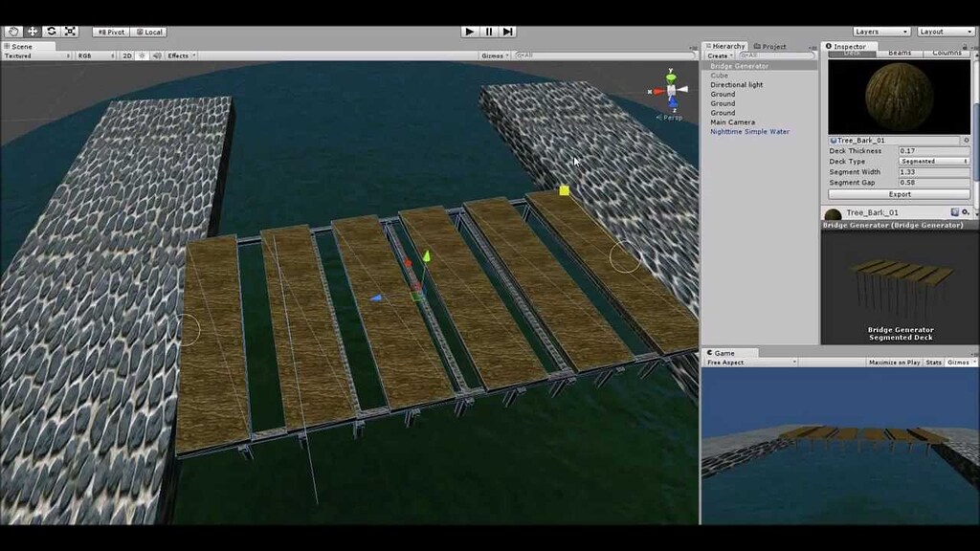
Task: Open the scene view lighting toggle
Action: pyautogui.click(x=142, y=55)
